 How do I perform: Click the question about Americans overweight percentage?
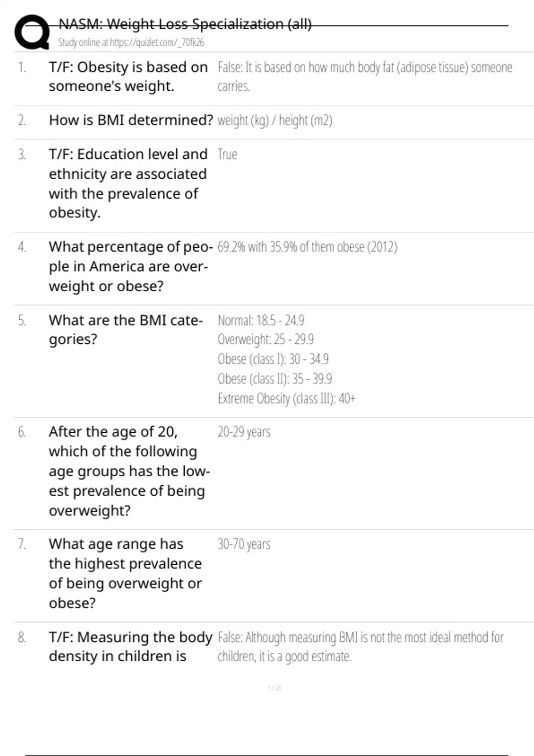tap(128, 266)
